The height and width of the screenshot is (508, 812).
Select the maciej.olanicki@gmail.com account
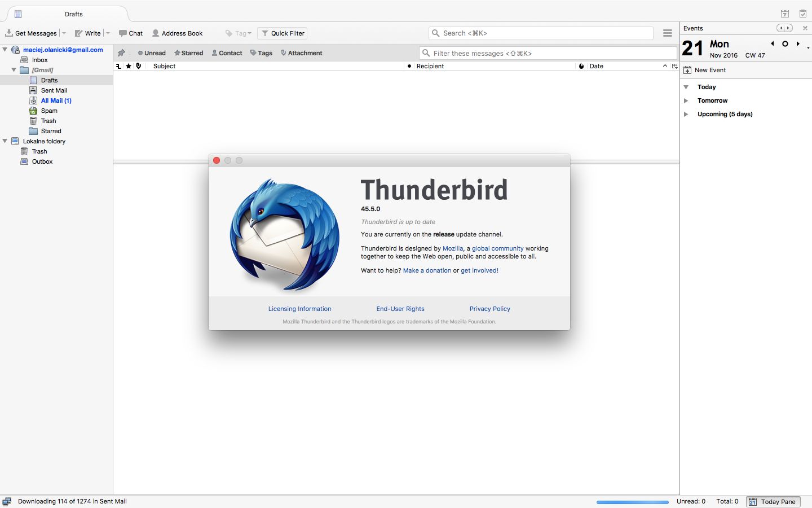(x=63, y=50)
